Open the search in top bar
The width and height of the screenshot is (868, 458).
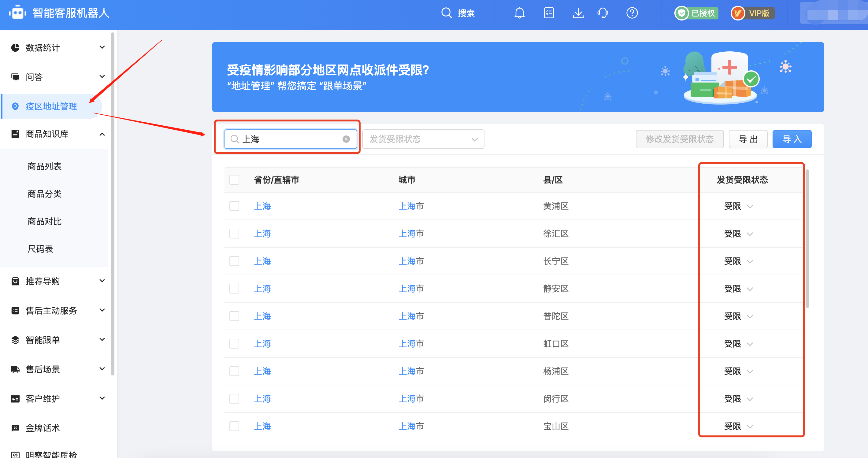pyautogui.click(x=458, y=13)
